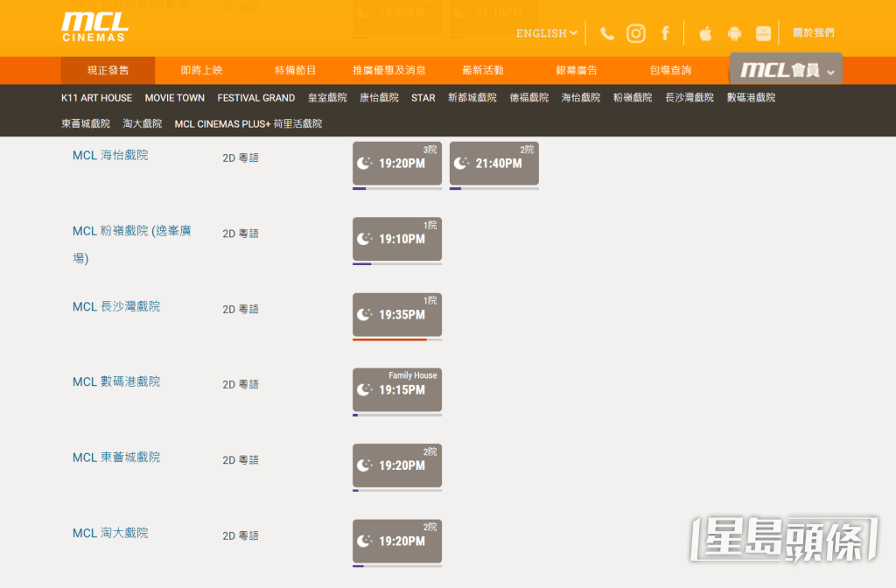Open the email newsletter icon
Screen dimensions: 896x588
click(x=763, y=34)
